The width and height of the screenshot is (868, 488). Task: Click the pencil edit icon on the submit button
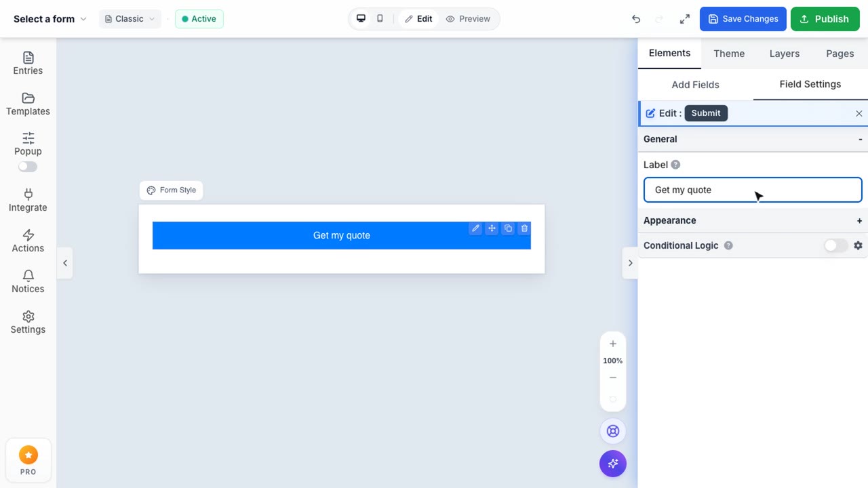click(x=475, y=228)
